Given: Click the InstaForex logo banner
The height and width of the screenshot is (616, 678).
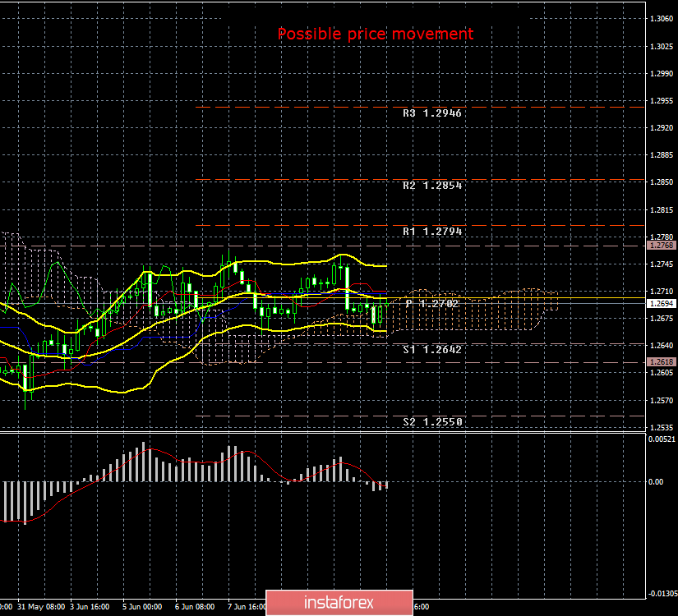Looking at the screenshot, I should pyautogui.click(x=339, y=601).
